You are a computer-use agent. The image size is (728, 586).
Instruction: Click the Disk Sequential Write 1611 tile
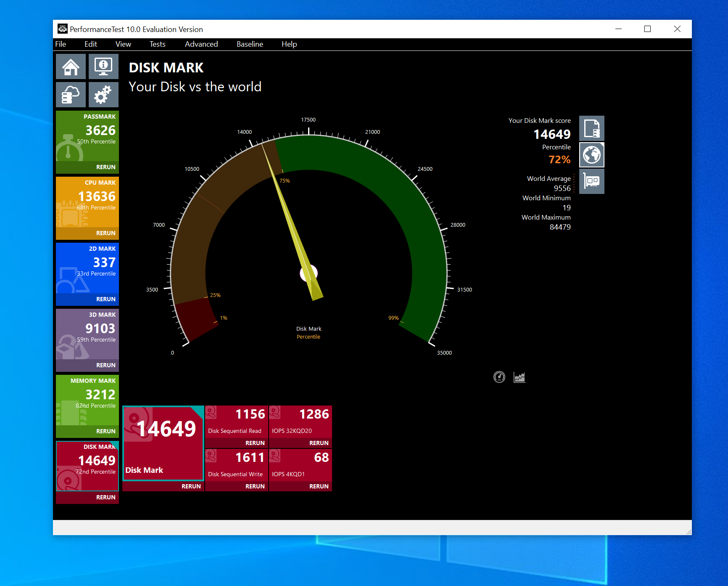(x=237, y=465)
